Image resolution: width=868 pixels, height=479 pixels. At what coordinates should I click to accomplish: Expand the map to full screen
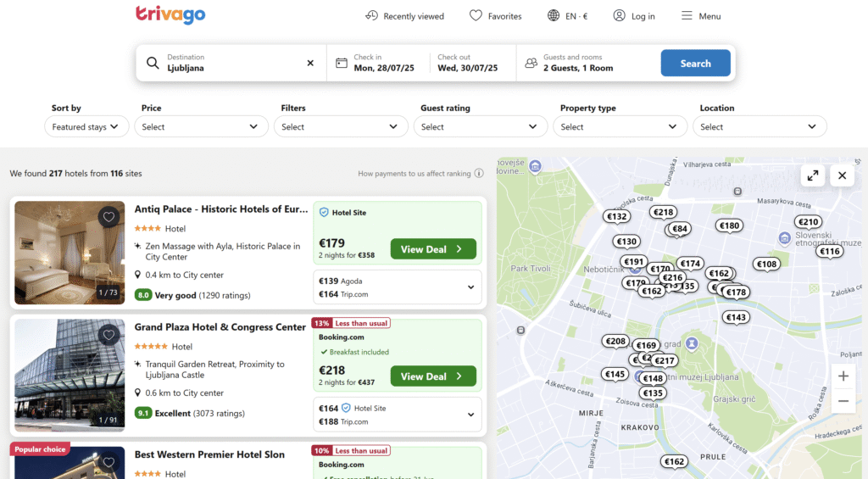(x=813, y=175)
